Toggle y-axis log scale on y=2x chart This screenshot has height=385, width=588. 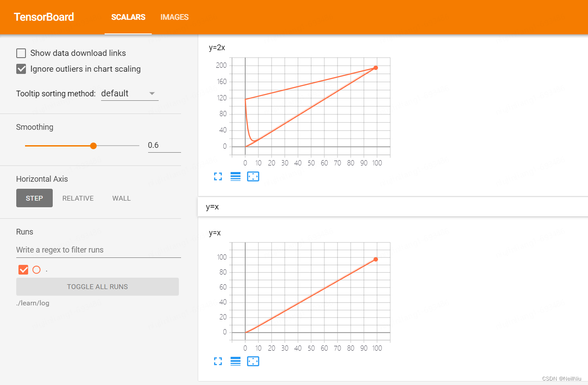(236, 177)
